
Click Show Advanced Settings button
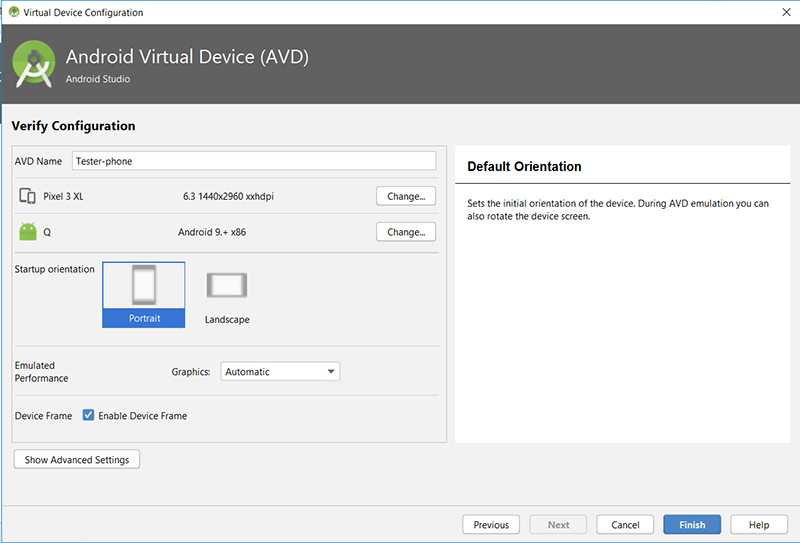tap(77, 459)
